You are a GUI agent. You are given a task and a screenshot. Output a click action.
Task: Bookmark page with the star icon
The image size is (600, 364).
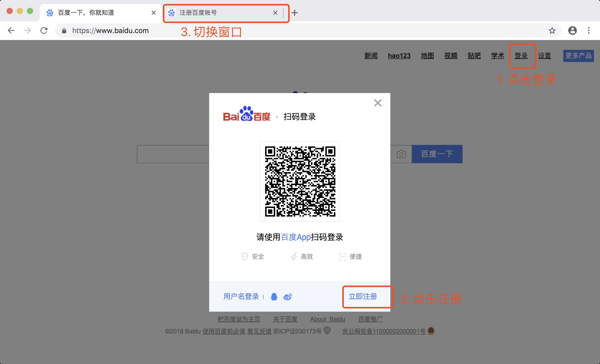[x=552, y=31]
